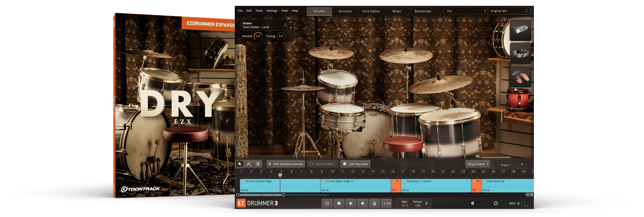The height and width of the screenshot is (217, 644).
Task: Adjust the master volume slider
Action: click(x=495, y=203)
